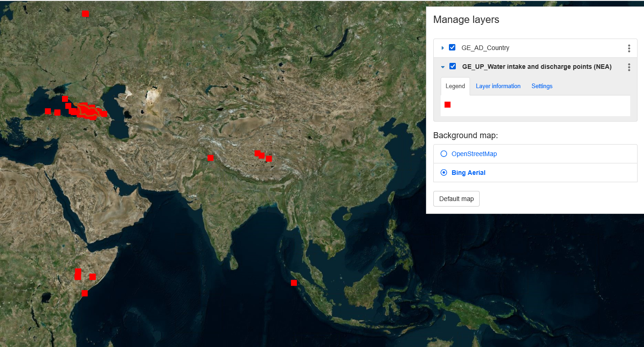This screenshot has width=644, height=347.
Task: Collapse the Water intake and discharge points layer
Action: 442,67
